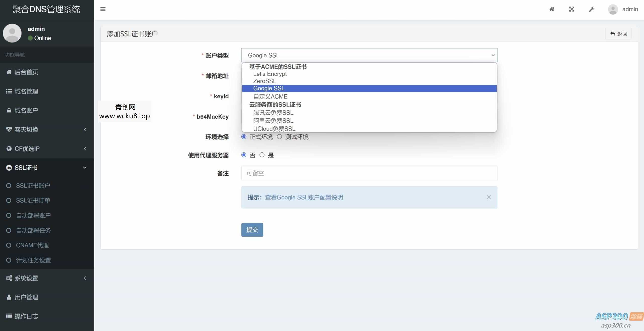Screen dimensions: 644x331
Task: Click the home icon in the top bar
Action: (552, 9)
